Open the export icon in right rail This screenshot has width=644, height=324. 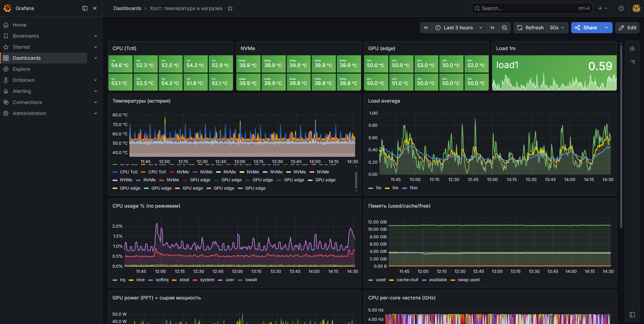[x=632, y=48]
